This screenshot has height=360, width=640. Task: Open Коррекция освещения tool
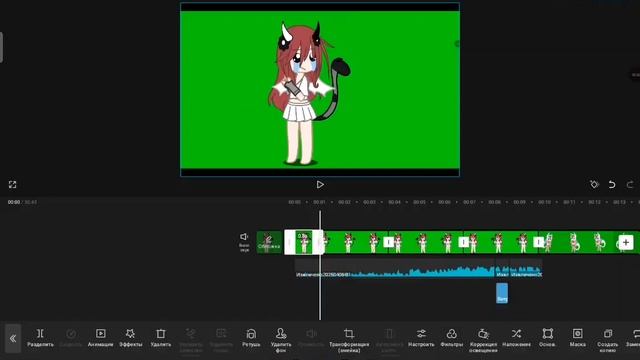(x=483, y=340)
